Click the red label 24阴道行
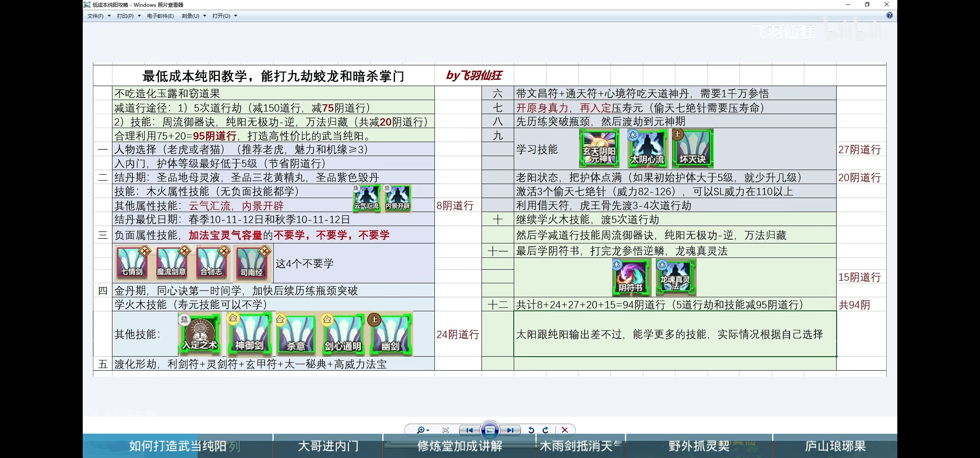 pyautogui.click(x=458, y=335)
